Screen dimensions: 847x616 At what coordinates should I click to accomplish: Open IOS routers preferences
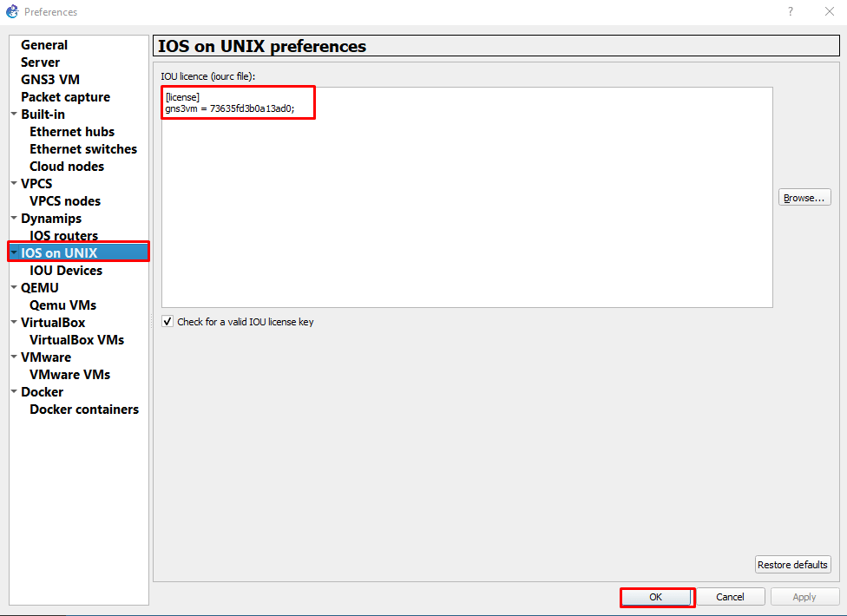coord(63,235)
